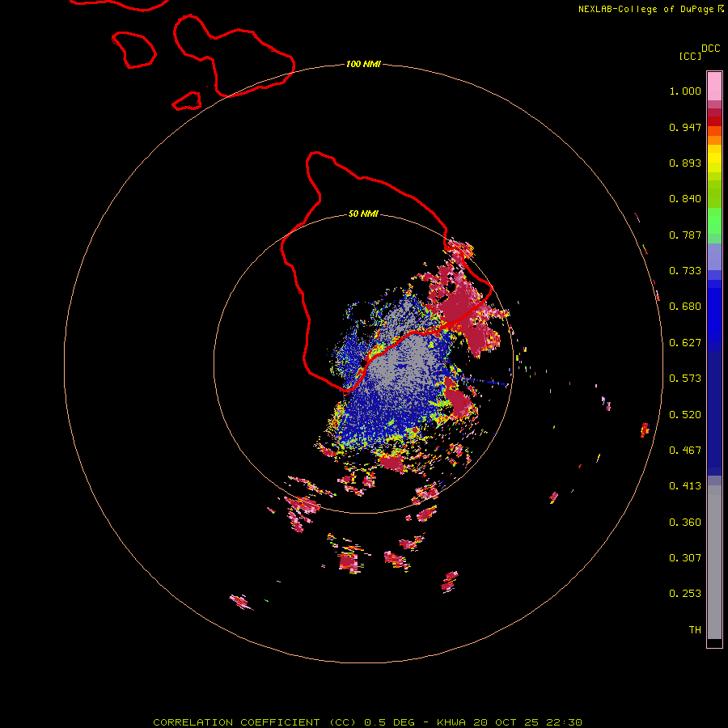
Task: Click the 0.893 legend value
Action: 685,163
